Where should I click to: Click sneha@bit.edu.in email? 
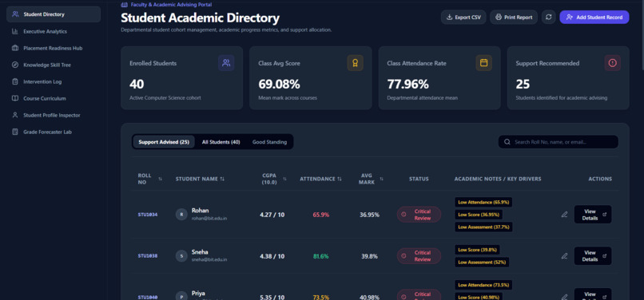tap(209, 260)
